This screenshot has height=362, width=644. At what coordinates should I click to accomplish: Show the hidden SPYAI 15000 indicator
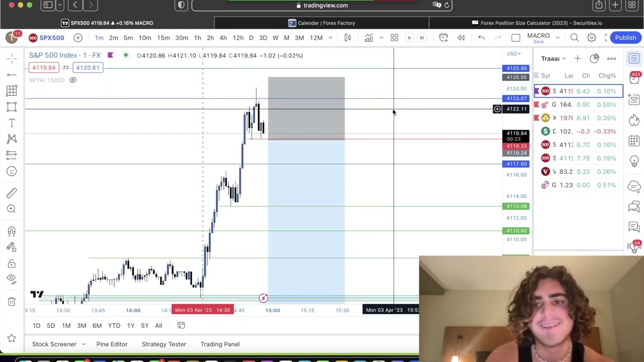tap(72, 80)
